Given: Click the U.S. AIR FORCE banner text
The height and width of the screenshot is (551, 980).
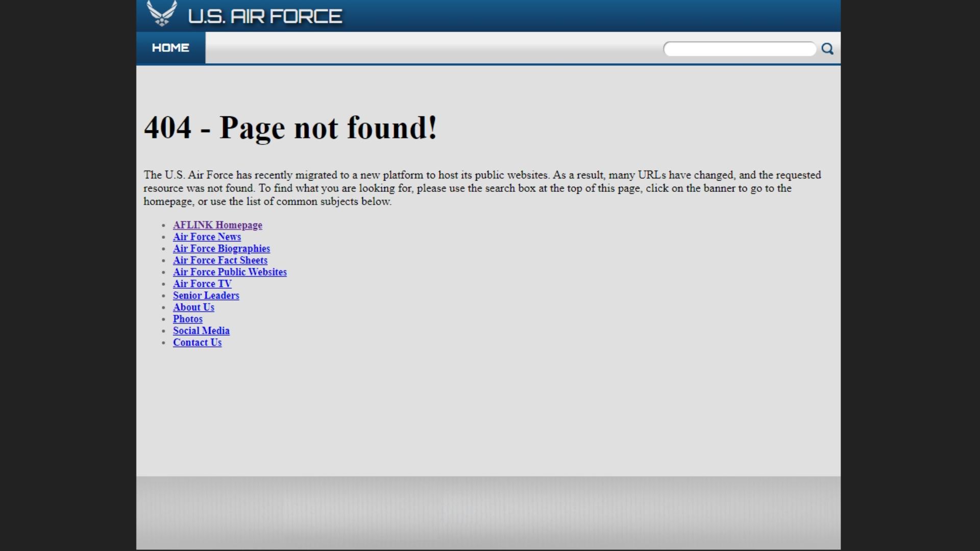Looking at the screenshot, I should pos(265,16).
